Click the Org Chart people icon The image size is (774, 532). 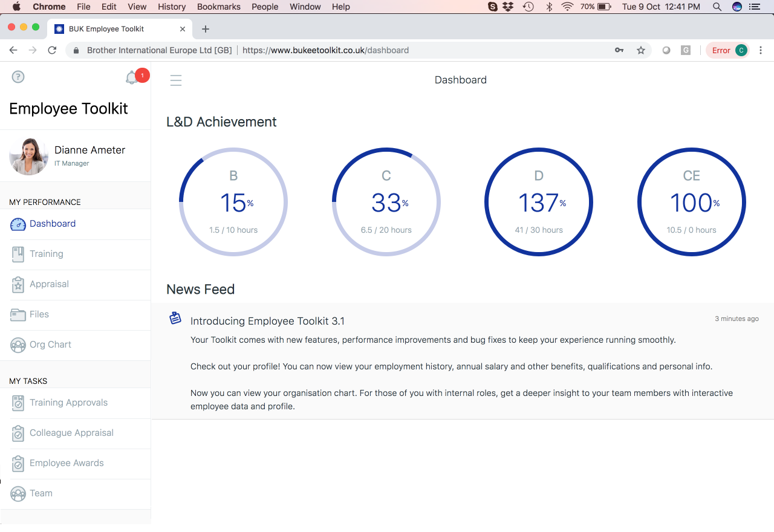18,345
